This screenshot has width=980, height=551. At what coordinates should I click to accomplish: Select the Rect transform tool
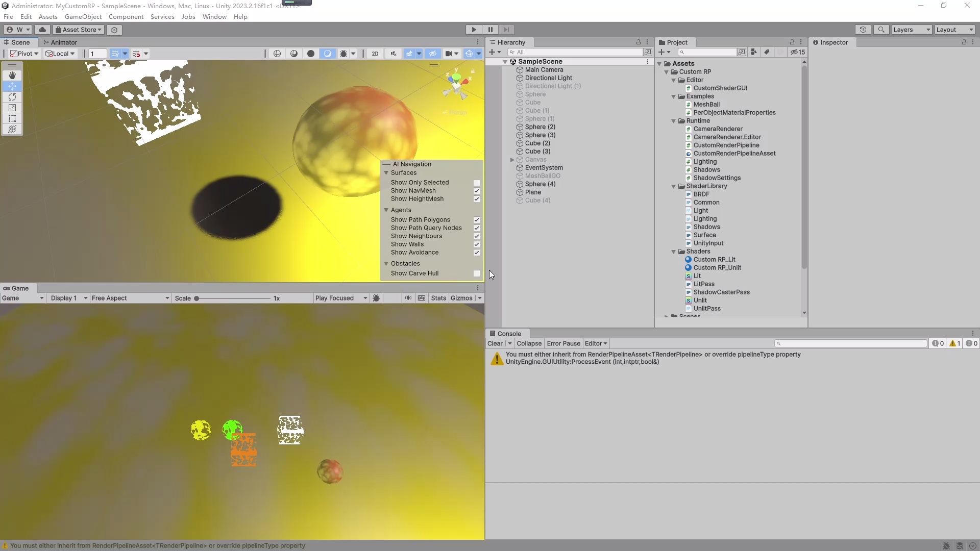point(12,118)
